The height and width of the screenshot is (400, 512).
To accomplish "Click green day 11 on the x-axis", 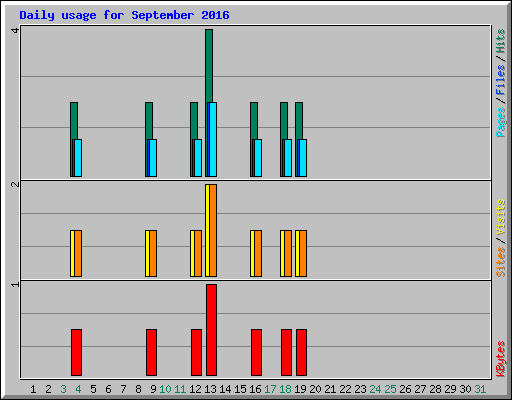I will [x=180, y=389].
